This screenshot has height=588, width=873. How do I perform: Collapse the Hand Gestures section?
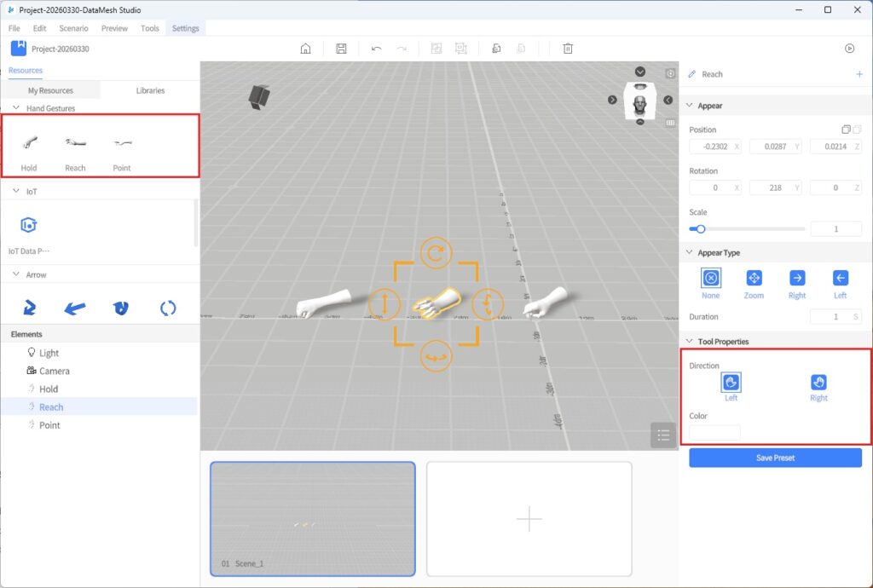[16, 108]
